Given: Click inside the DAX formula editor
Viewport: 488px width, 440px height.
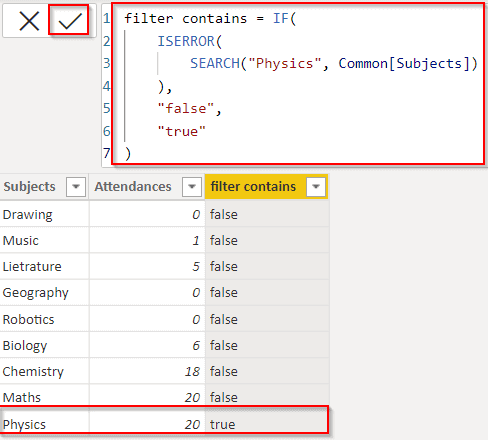Looking at the screenshot, I should coord(298,84).
